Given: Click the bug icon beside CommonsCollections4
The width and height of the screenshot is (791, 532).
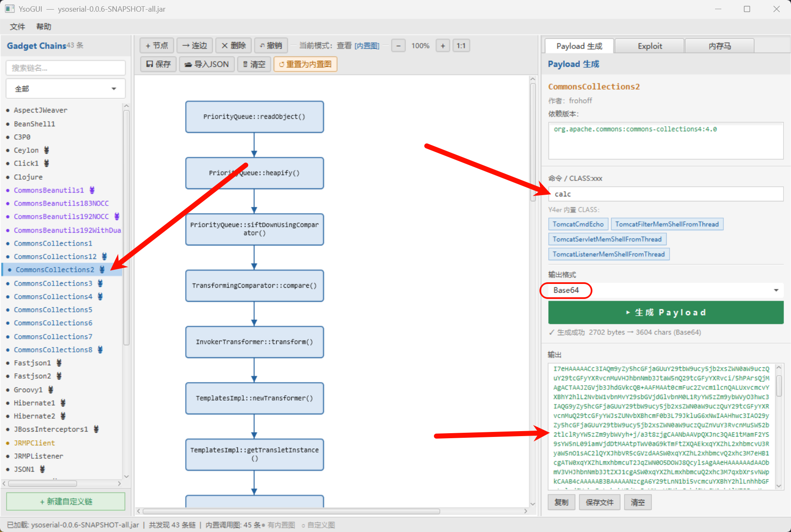Looking at the screenshot, I should point(100,296).
